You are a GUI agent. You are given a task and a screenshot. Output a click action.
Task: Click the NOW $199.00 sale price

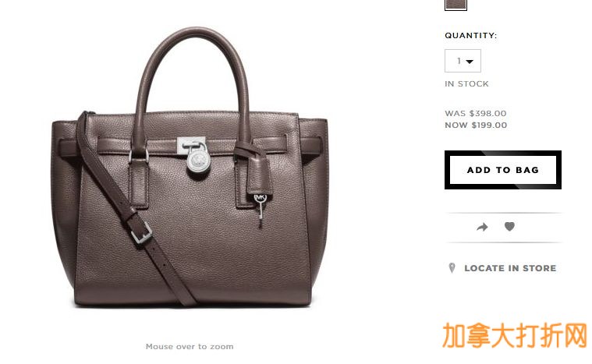[x=476, y=125]
